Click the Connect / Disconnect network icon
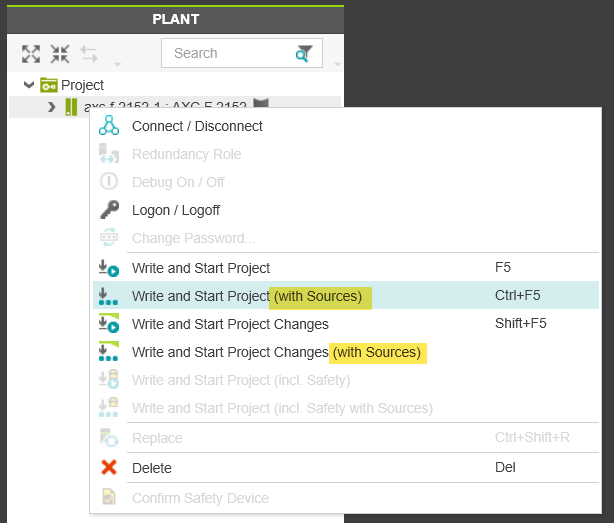Viewport: 614px width, 523px height. [109, 126]
